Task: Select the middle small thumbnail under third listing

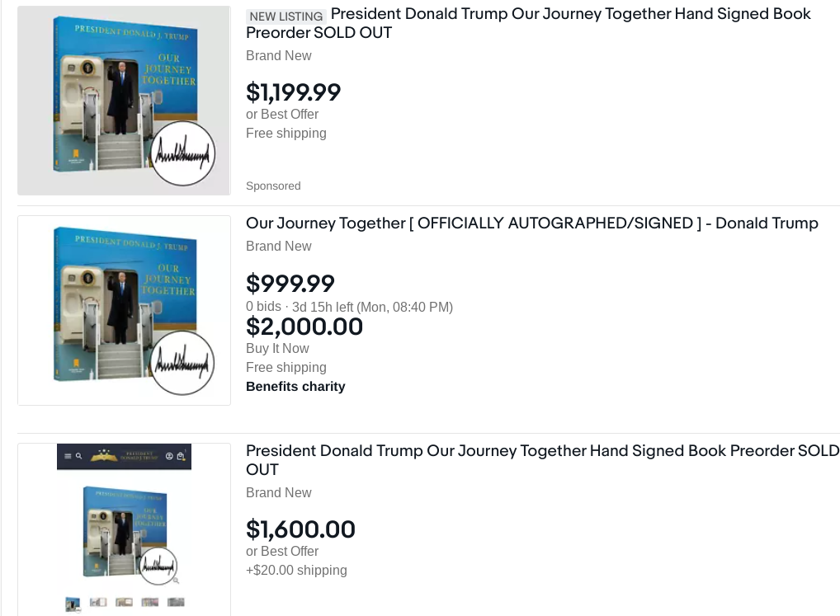Action: 124,602
